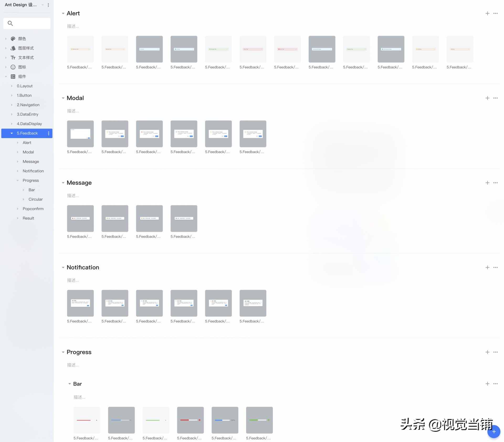Click the 描述 input field under Modal section
This screenshot has height=442, width=504.
(x=73, y=111)
